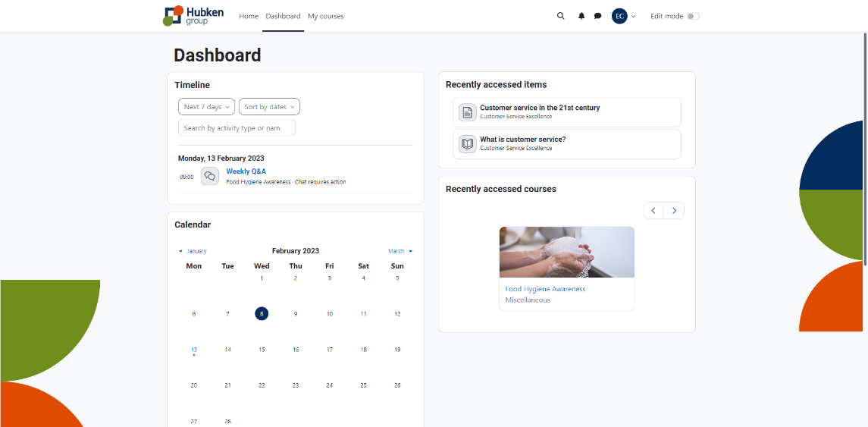This screenshot has height=427, width=868.
Task: Click the EC user avatar
Action: click(x=619, y=16)
